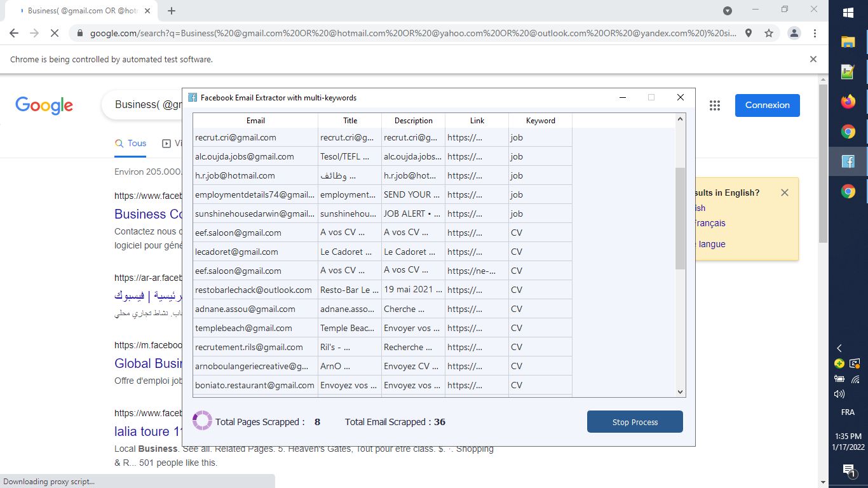This screenshot has height=488, width=868.
Task: Open a new Chrome tab
Action: click(x=172, y=11)
